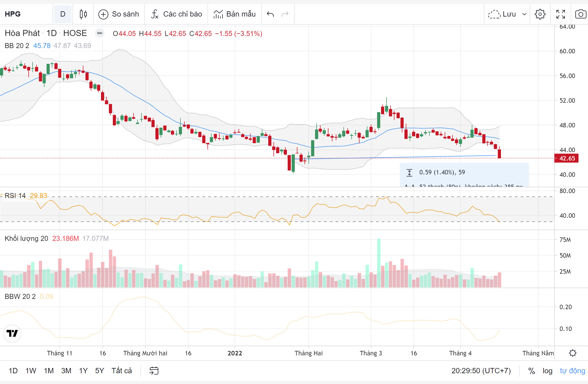The image size is (588, 384).
Task: Open the Bản mẫu templates menu
Action: [234, 14]
